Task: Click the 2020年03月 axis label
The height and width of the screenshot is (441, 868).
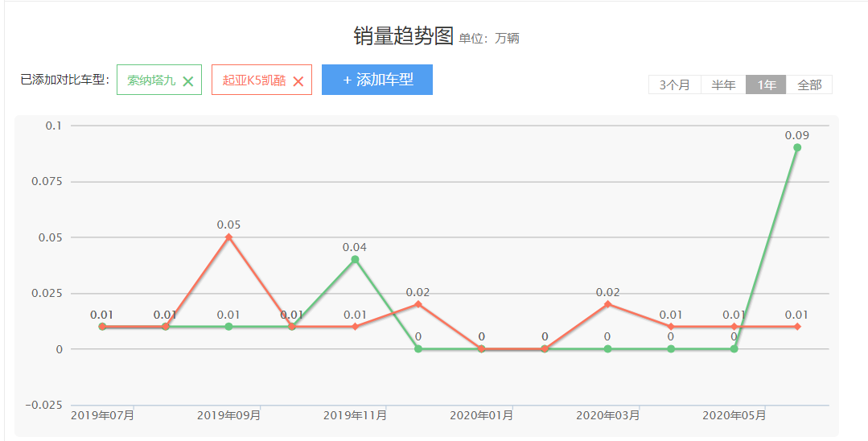Action: point(608,415)
